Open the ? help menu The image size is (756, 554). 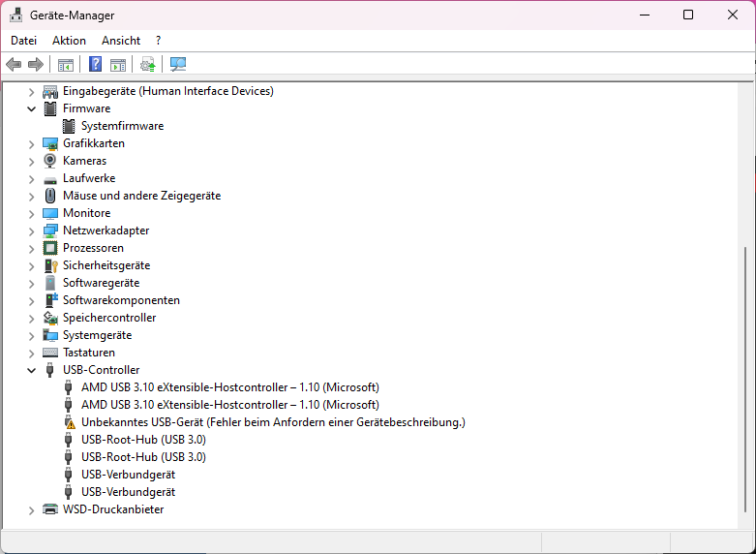click(x=158, y=41)
